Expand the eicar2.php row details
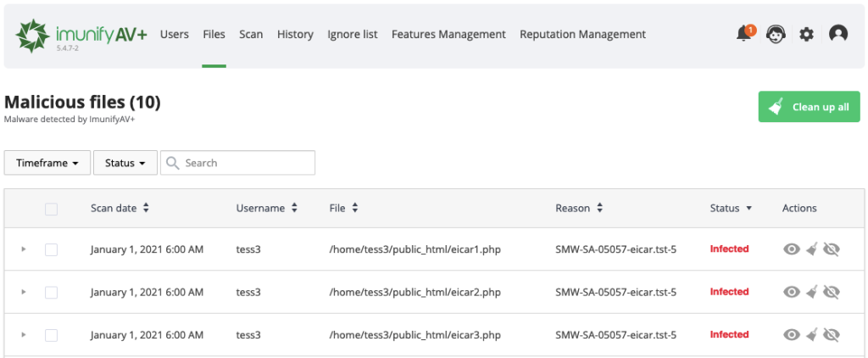Viewport: 868px width, 358px height. coord(24,292)
